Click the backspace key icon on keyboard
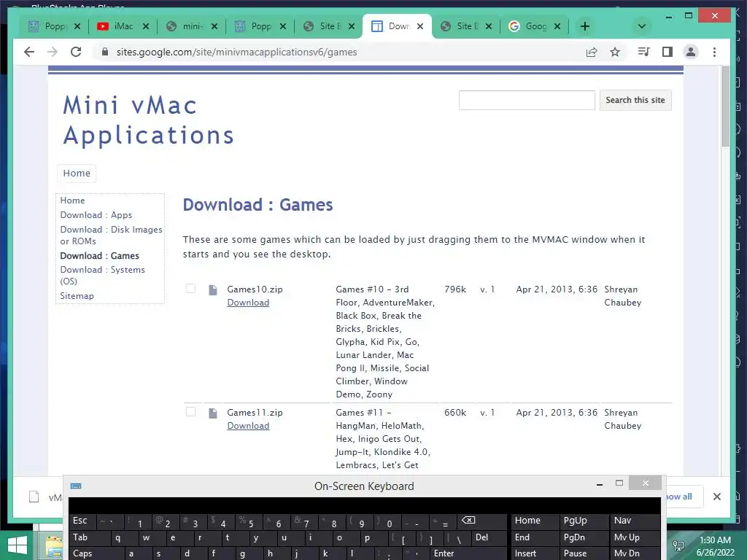Viewport: 747px width, 560px height. [481, 521]
